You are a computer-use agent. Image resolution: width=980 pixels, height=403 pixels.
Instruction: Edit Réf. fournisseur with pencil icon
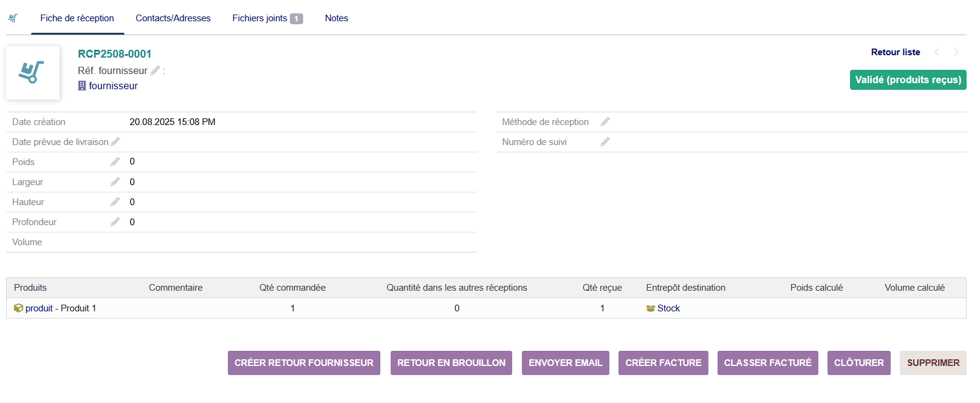(155, 70)
